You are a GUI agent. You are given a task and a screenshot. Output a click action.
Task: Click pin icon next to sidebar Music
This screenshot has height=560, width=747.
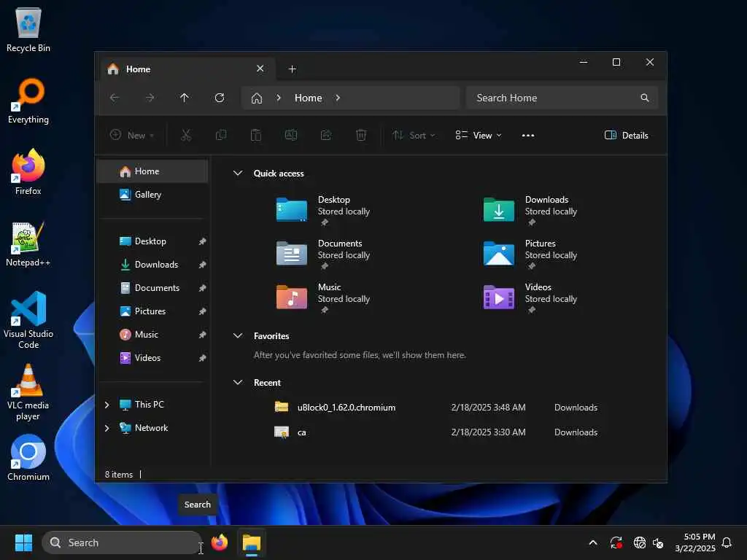[x=203, y=335]
